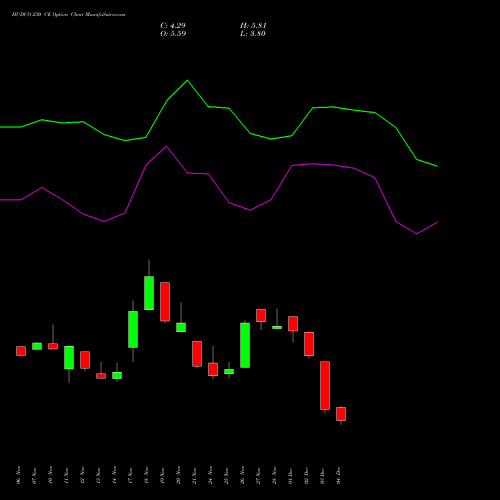Click the red candlestick above 21 Nov
This screenshot has height=500, width=500.
click(197, 354)
